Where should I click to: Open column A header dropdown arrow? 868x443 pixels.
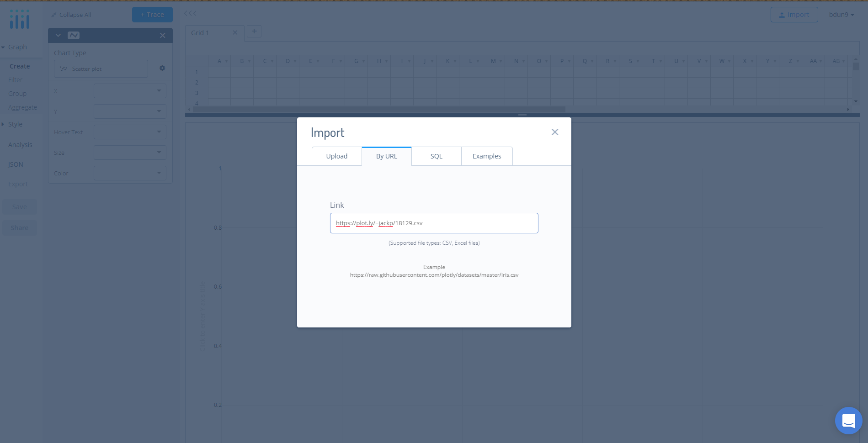pos(226,61)
